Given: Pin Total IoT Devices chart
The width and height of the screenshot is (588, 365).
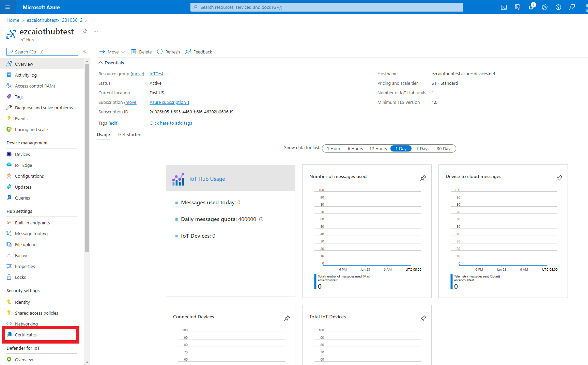Looking at the screenshot, I should pos(423,318).
